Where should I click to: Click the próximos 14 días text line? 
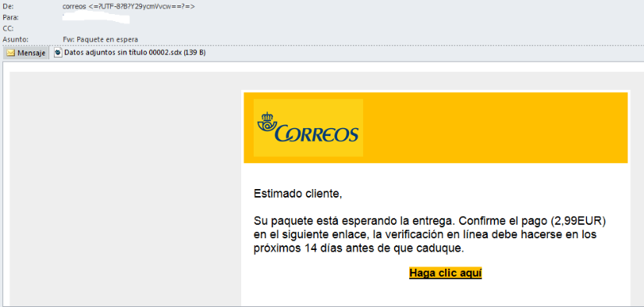pos(358,248)
